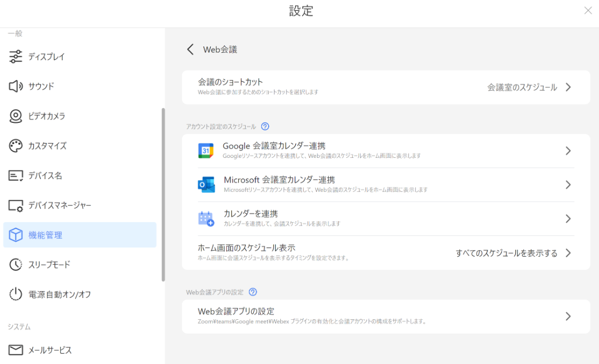This screenshot has height=364, width=599.
Task: Click the Sound speaker icon
Action: click(16, 87)
